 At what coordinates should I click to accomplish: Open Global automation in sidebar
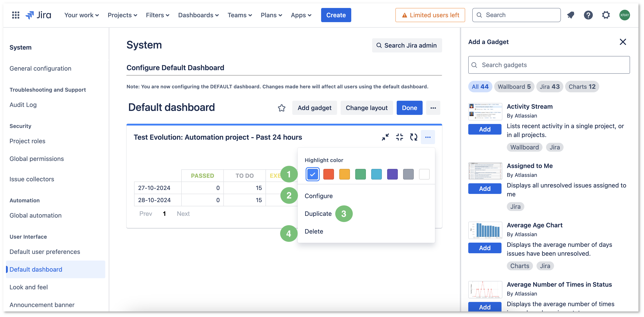35,215
